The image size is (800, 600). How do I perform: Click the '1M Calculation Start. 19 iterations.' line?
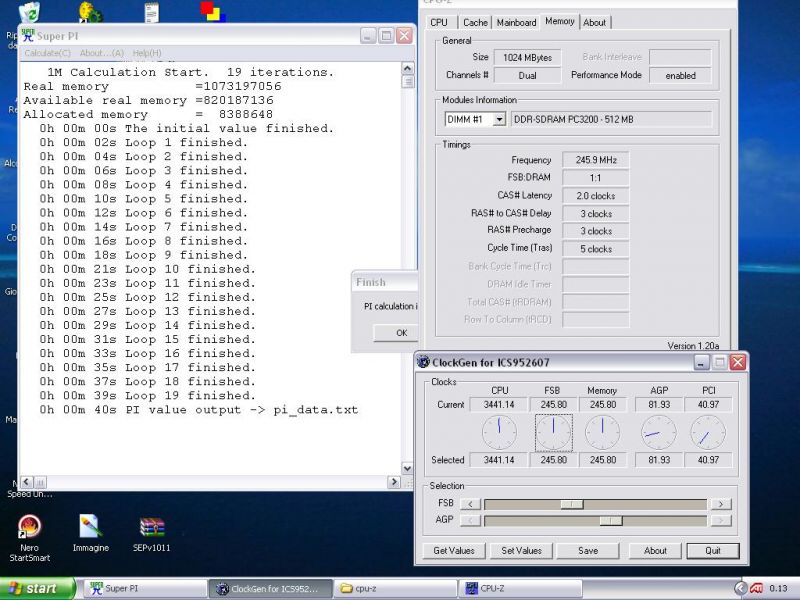coord(190,72)
